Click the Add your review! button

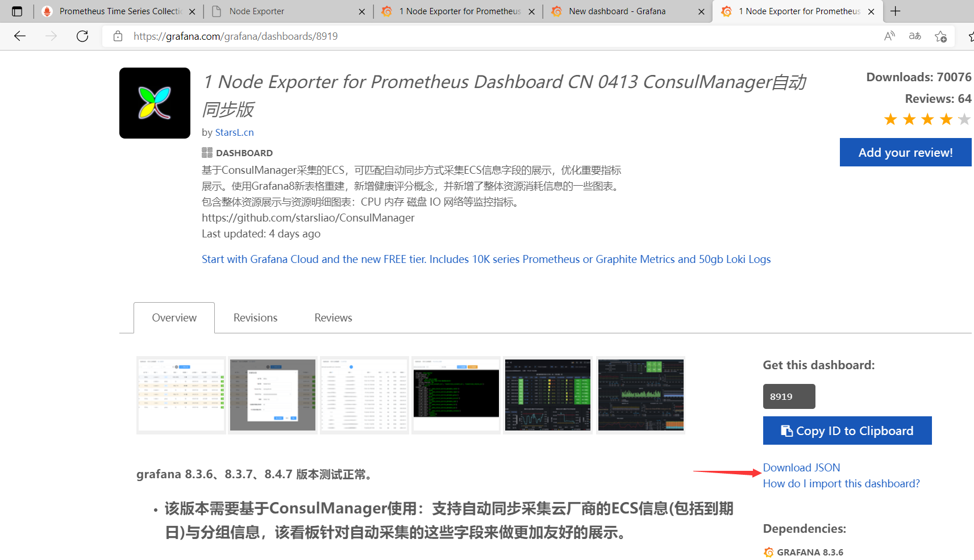tap(905, 152)
